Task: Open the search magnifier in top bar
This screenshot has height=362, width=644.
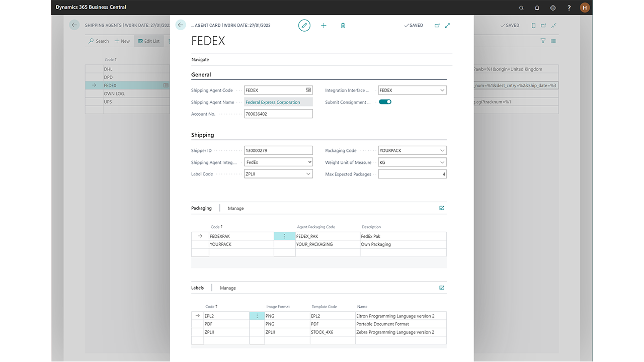Action: tap(521, 8)
